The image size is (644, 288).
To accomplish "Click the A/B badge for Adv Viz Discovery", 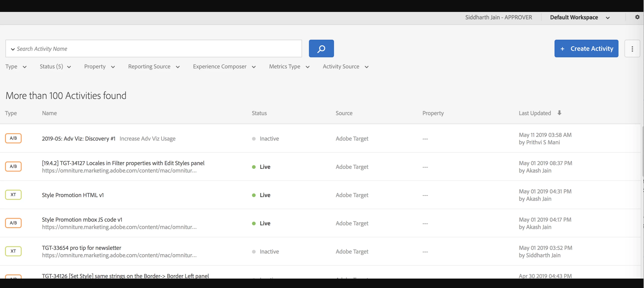I will click(13, 138).
